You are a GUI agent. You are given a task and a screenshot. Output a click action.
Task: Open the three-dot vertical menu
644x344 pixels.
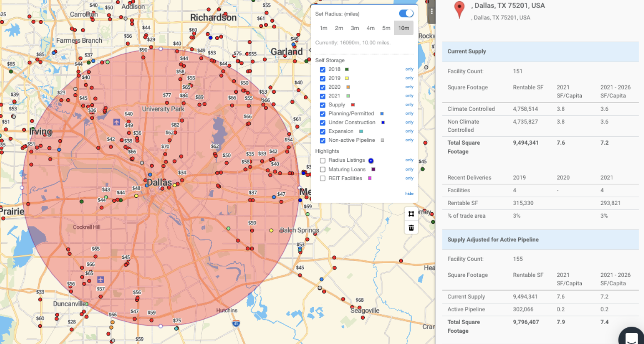coord(432,12)
